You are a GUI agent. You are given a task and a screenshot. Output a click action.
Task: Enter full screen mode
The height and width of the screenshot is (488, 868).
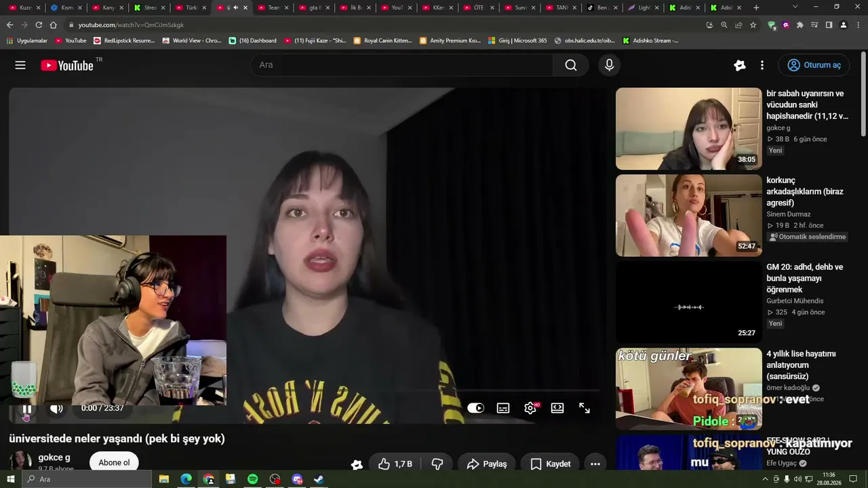[585, 408]
